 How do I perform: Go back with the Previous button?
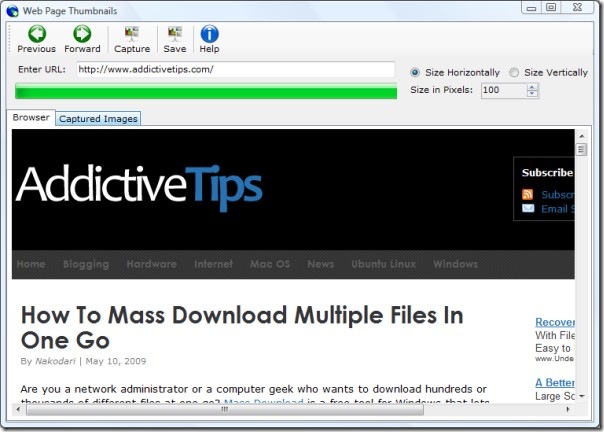[x=37, y=39]
